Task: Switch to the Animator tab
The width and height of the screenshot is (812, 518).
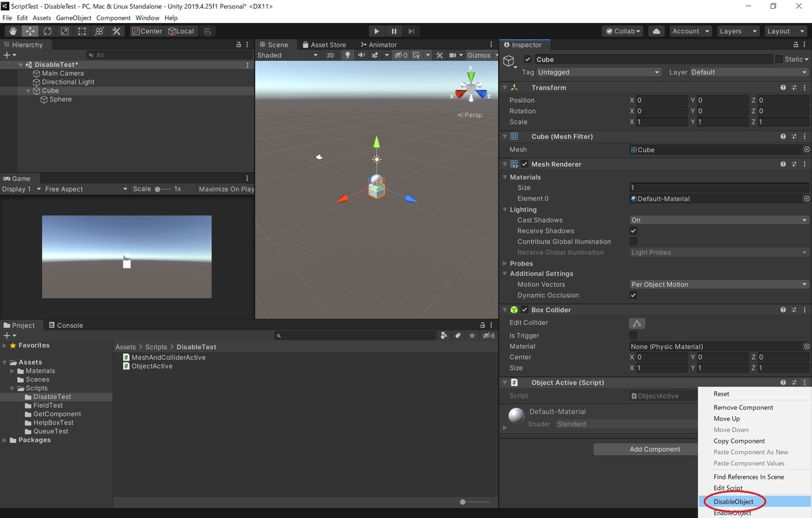Action: pos(378,45)
